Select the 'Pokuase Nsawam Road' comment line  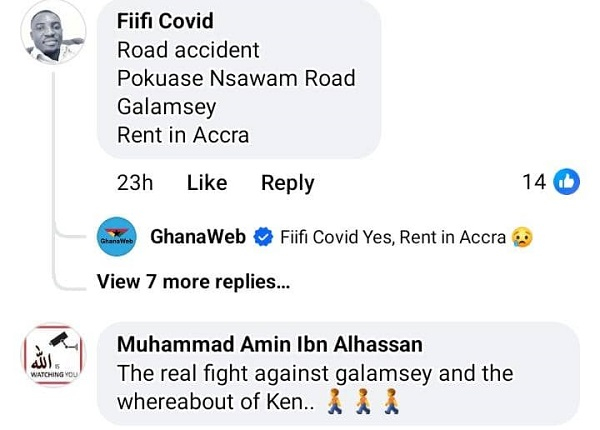coord(236,78)
